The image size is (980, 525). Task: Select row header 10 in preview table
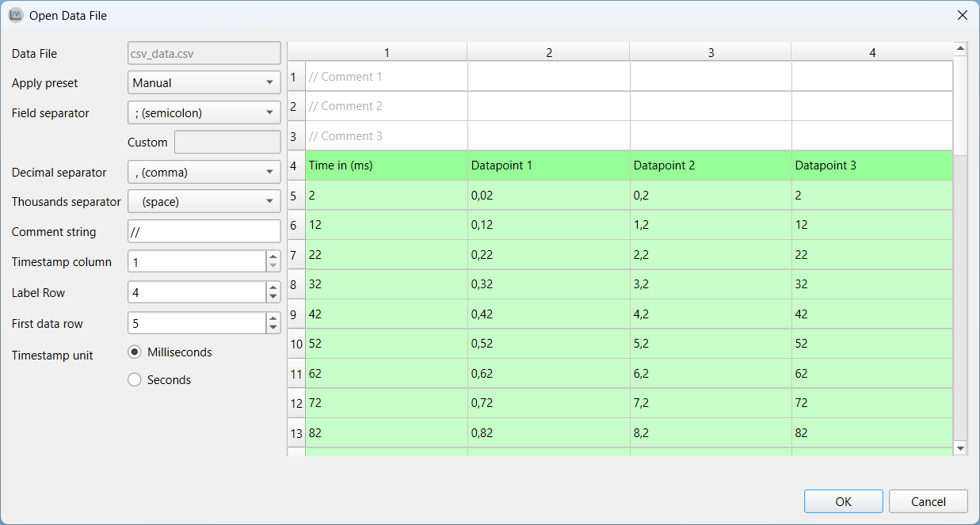coord(296,344)
